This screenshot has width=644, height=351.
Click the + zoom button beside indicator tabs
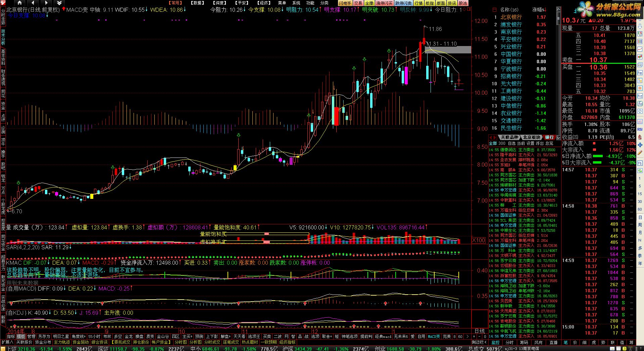click(474, 337)
